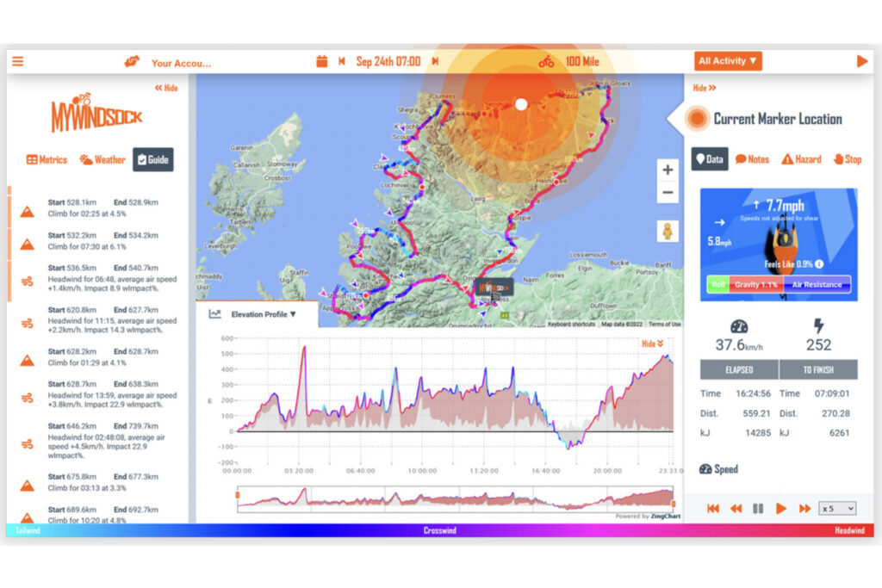Open the Your Account handshake icon
The width and height of the screenshot is (882, 588).
(x=132, y=61)
